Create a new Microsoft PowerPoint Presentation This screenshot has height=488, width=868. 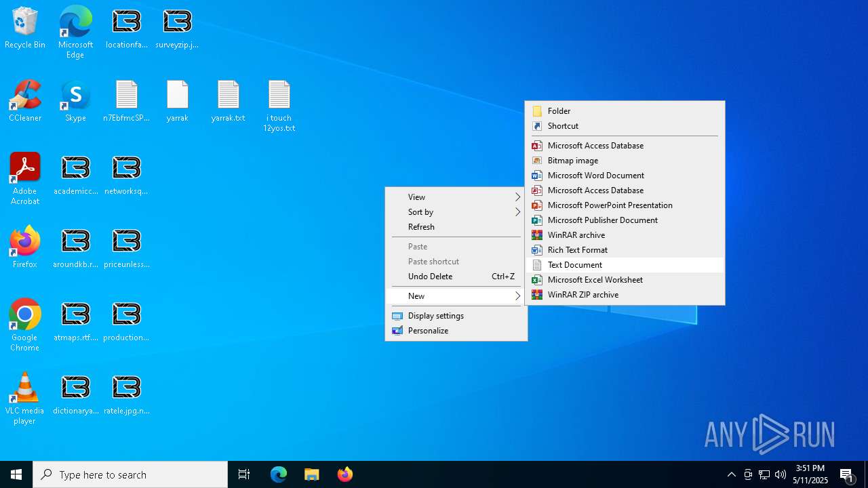pos(625,205)
